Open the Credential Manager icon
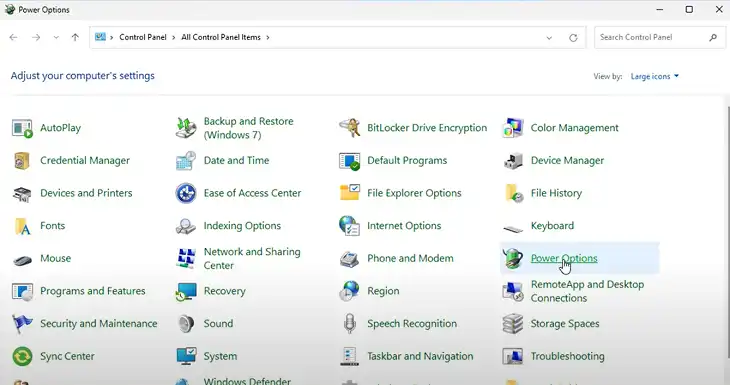Screen dimensions: 730x385 [22, 161]
